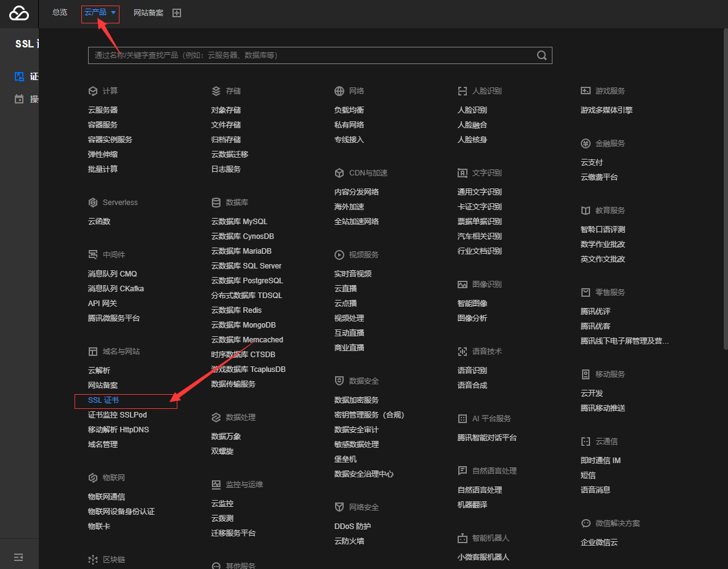
Task: Click the 数据库 category icon
Action: 216,203
